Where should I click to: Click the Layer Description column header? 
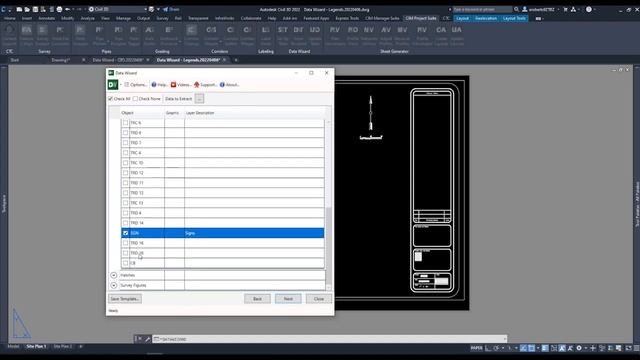[x=200, y=113]
